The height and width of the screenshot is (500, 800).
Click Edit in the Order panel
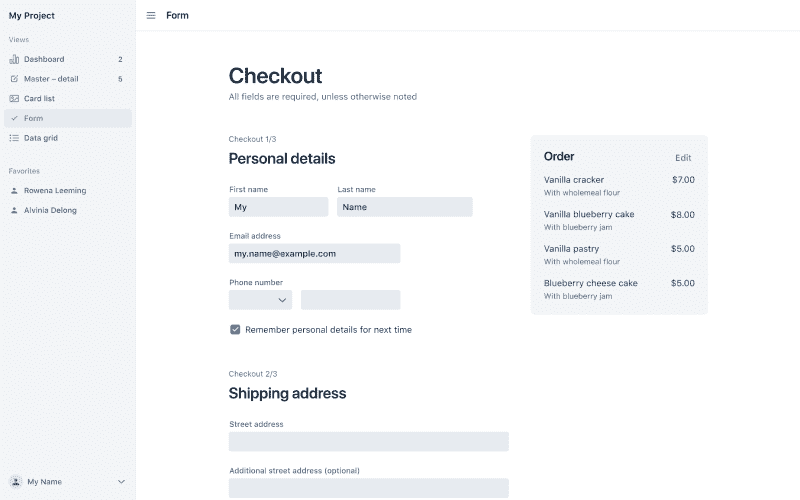tap(683, 158)
